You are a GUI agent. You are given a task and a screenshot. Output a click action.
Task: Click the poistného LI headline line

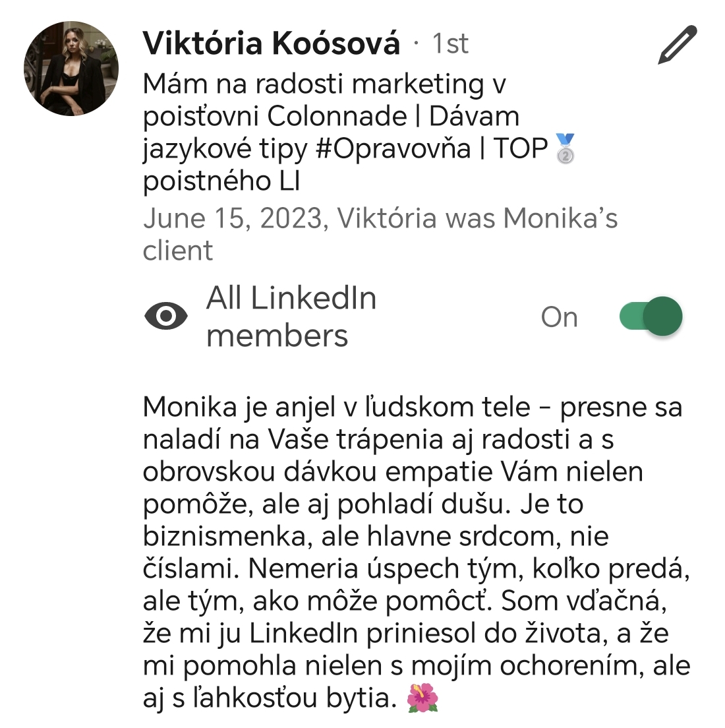[x=221, y=181]
